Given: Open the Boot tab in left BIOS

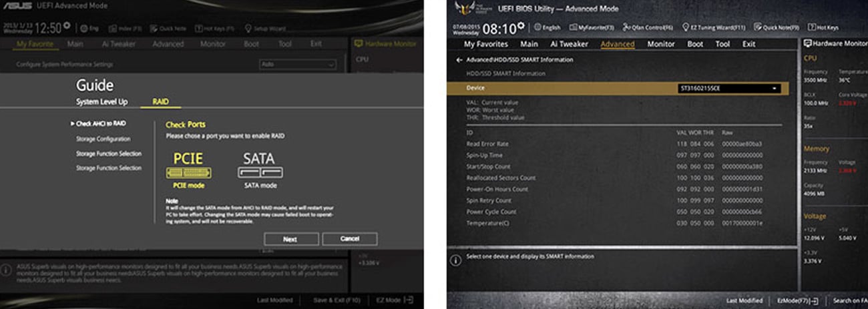Looking at the screenshot, I should [x=251, y=44].
